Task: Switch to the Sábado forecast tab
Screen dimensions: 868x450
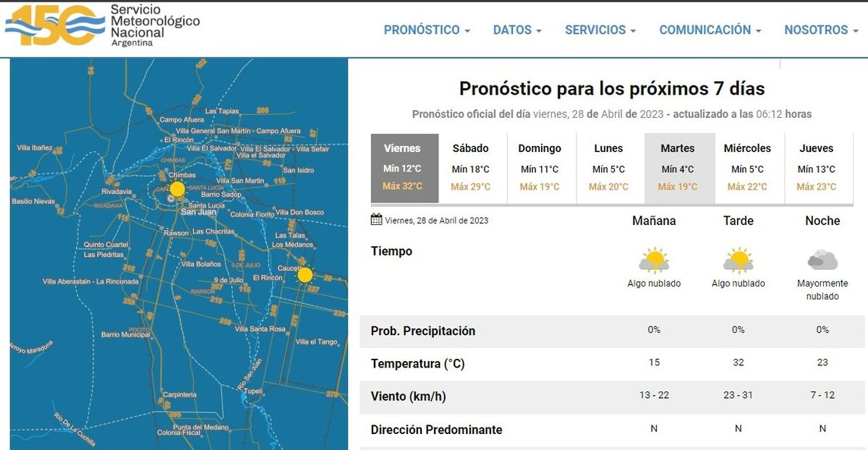Action: tap(470, 168)
